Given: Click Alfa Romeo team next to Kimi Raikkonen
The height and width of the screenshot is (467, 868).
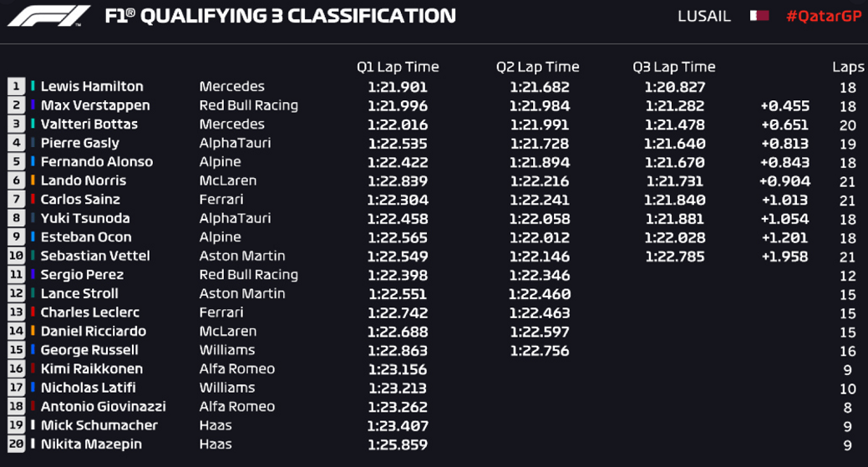Looking at the screenshot, I should 237,368.
